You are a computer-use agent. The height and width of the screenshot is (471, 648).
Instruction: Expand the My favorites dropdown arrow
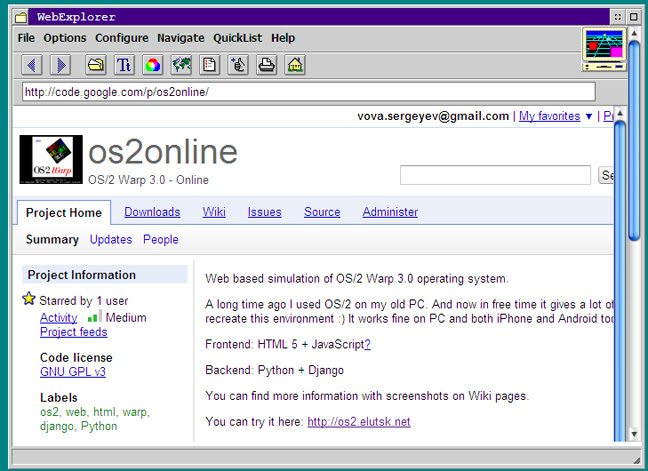(589, 117)
